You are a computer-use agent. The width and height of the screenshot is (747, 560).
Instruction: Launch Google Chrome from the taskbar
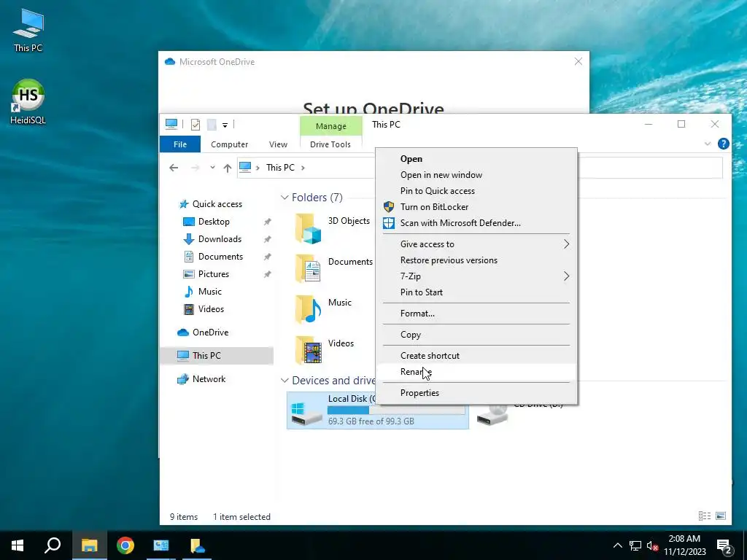tap(125, 545)
